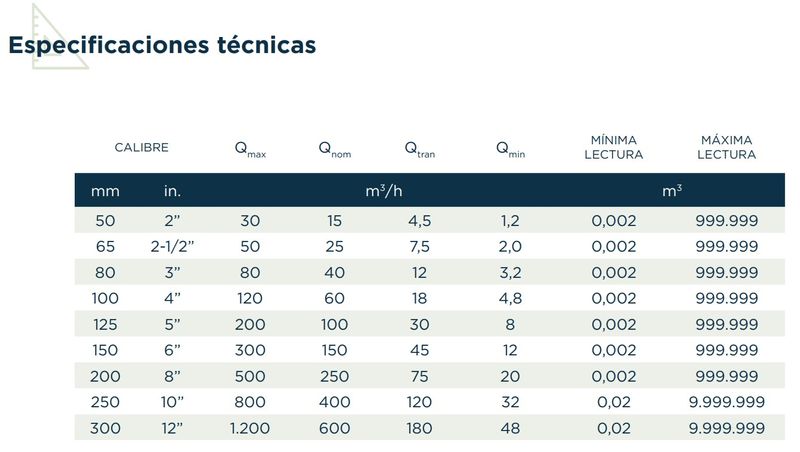Screen dimensions: 800x452
Task: Click the 1.200 Qmax value
Action: (x=248, y=428)
